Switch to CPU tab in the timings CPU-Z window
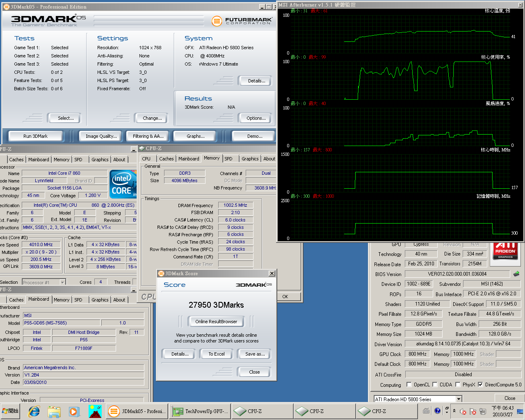 coord(146,159)
